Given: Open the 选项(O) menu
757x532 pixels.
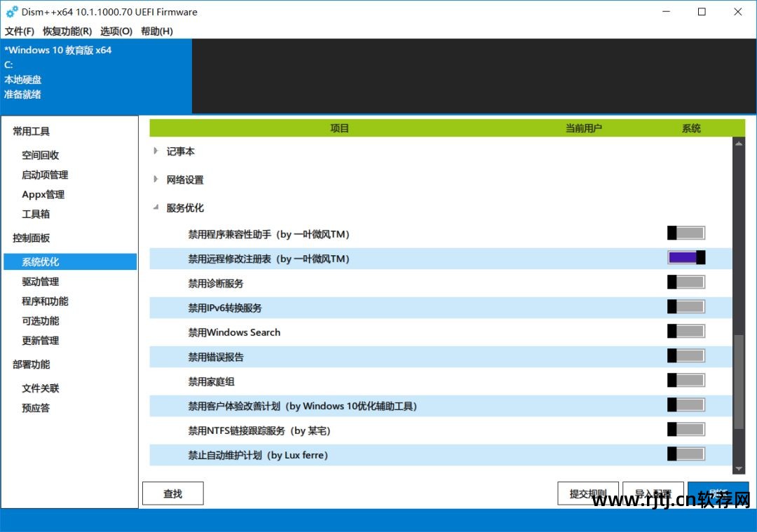Looking at the screenshot, I should pyautogui.click(x=116, y=31).
